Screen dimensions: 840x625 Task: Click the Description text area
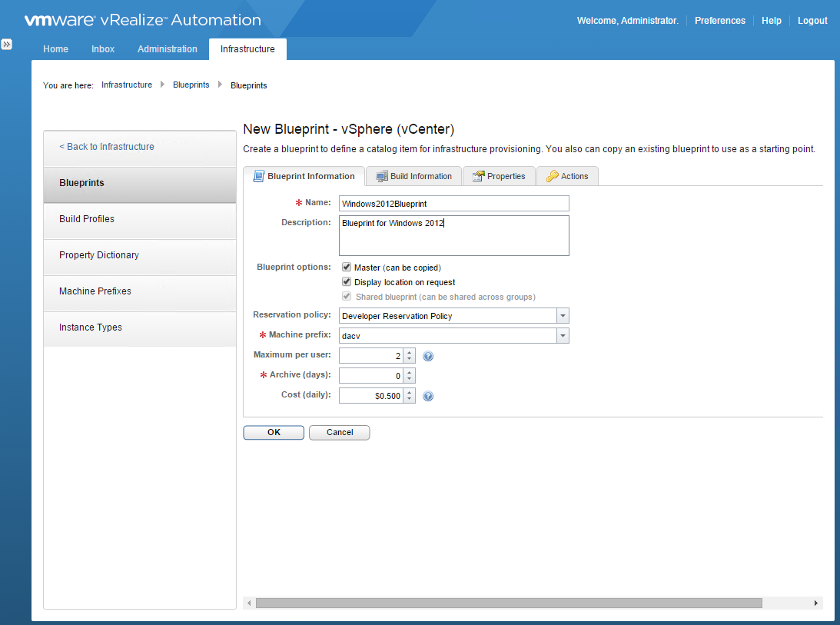453,235
